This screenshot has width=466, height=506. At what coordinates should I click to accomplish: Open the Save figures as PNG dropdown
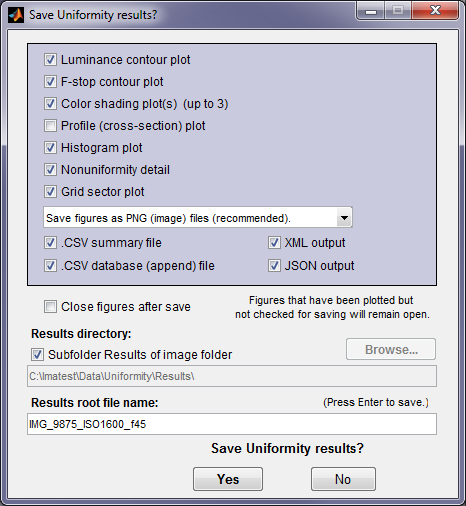tap(198, 218)
